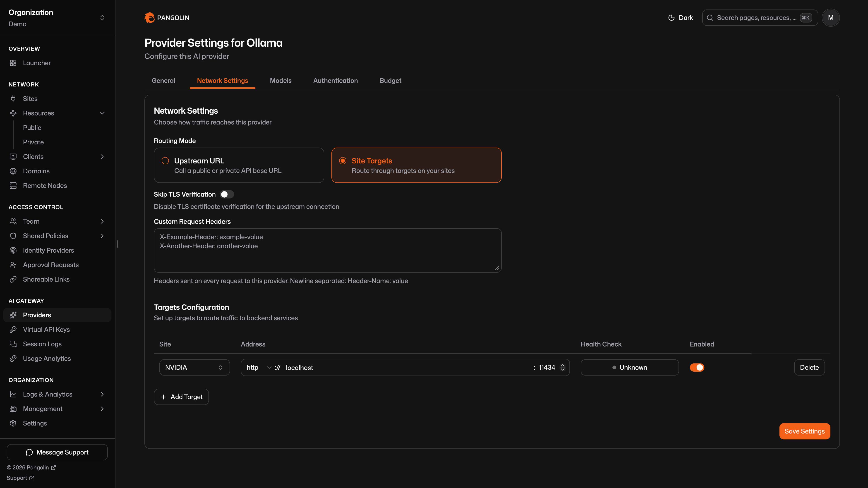Click the Providers sparkle icon
The image size is (868, 488).
pyautogui.click(x=13, y=315)
